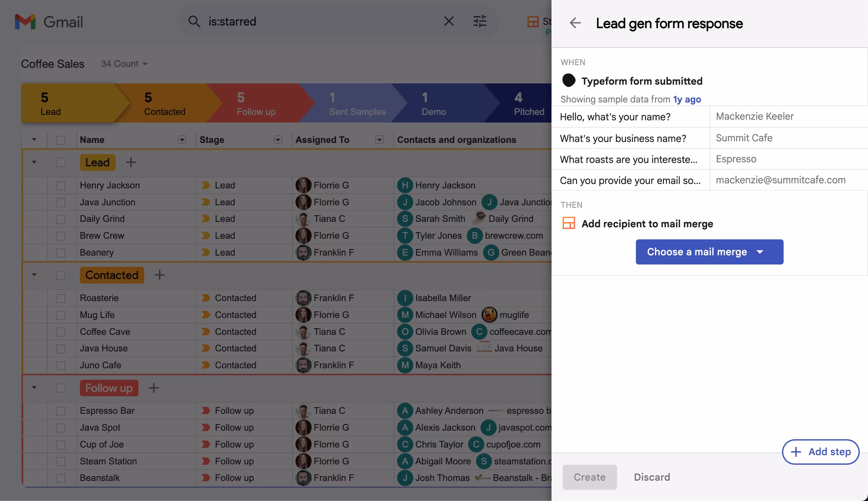Click the Typeform trigger black circle icon
The width and height of the screenshot is (868, 501).
[569, 81]
